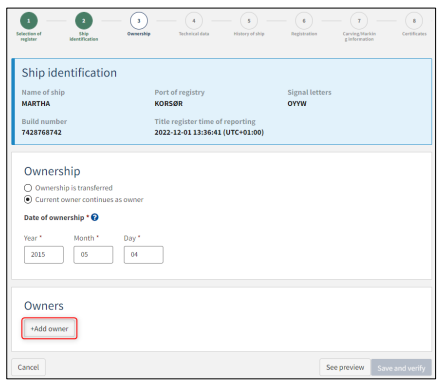This screenshot has height=383, width=443.
Task: Click the title register reporting timestamp
Action: [209, 133]
